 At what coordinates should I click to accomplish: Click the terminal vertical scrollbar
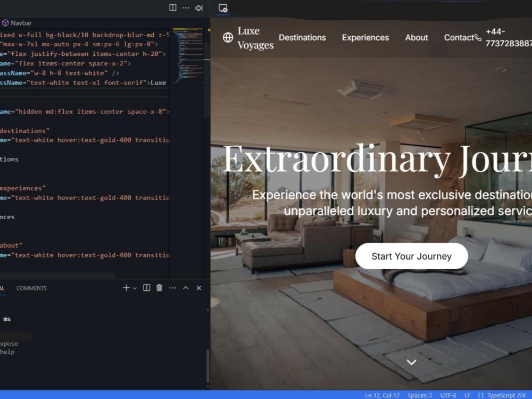[207, 366]
